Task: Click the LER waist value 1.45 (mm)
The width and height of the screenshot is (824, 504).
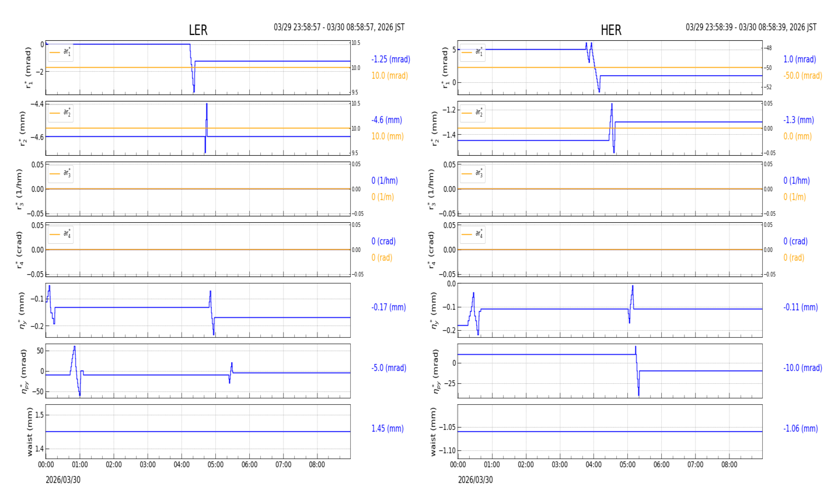Action: 387,429
